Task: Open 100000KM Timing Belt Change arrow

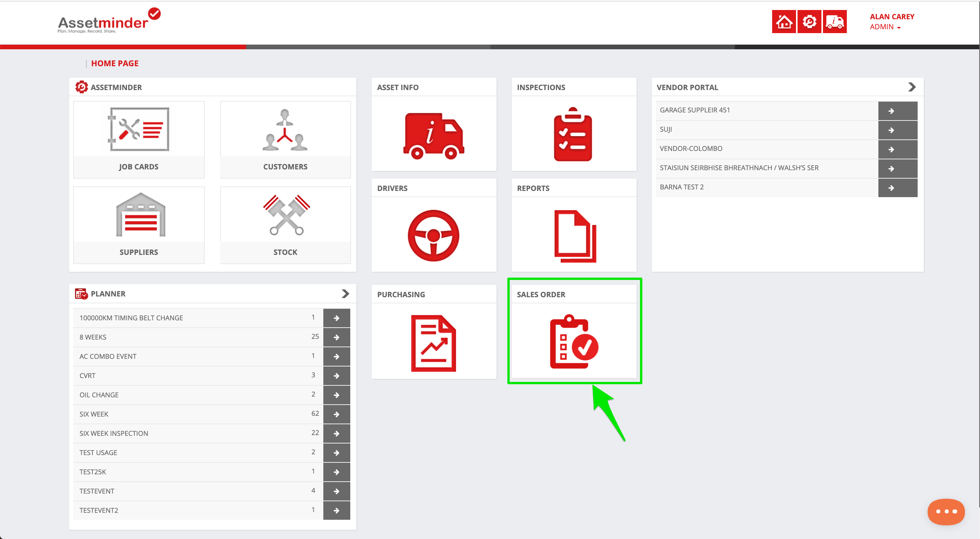Action: pyautogui.click(x=337, y=318)
